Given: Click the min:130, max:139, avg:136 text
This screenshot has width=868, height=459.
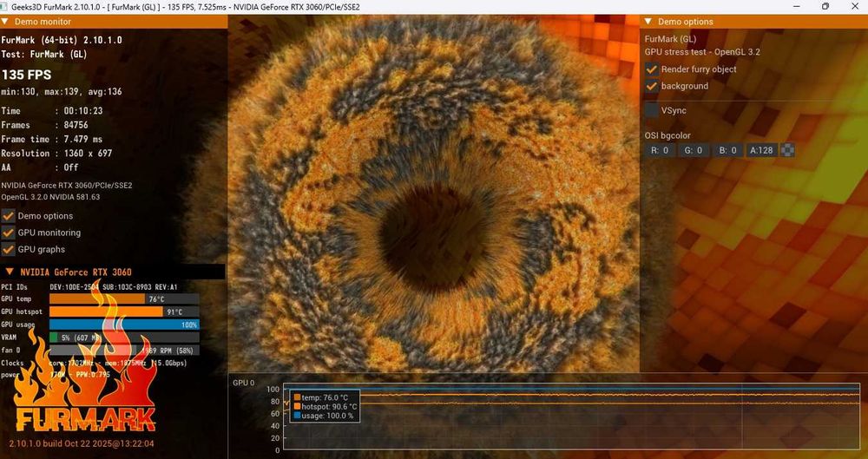Looking at the screenshot, I should [62, 92].
